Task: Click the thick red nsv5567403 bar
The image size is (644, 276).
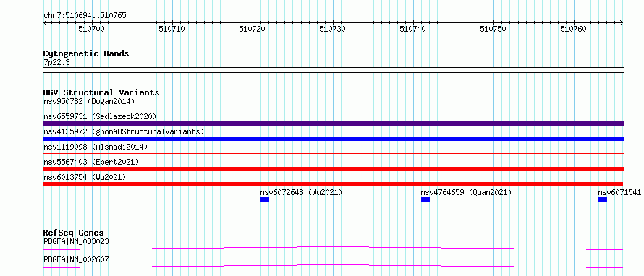Action: tap(334, 169)
